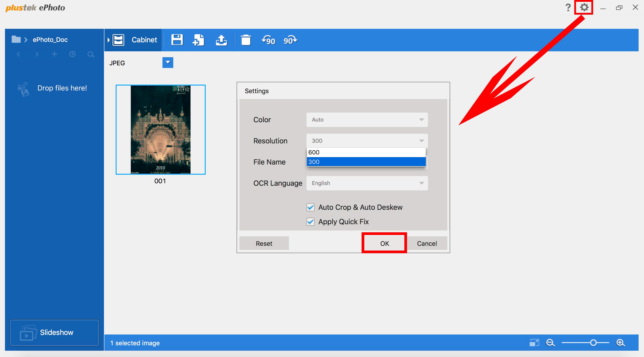Open the JPEG format dropdown arrow
Viewport: 644px width, 357px height.
point(168,63)
